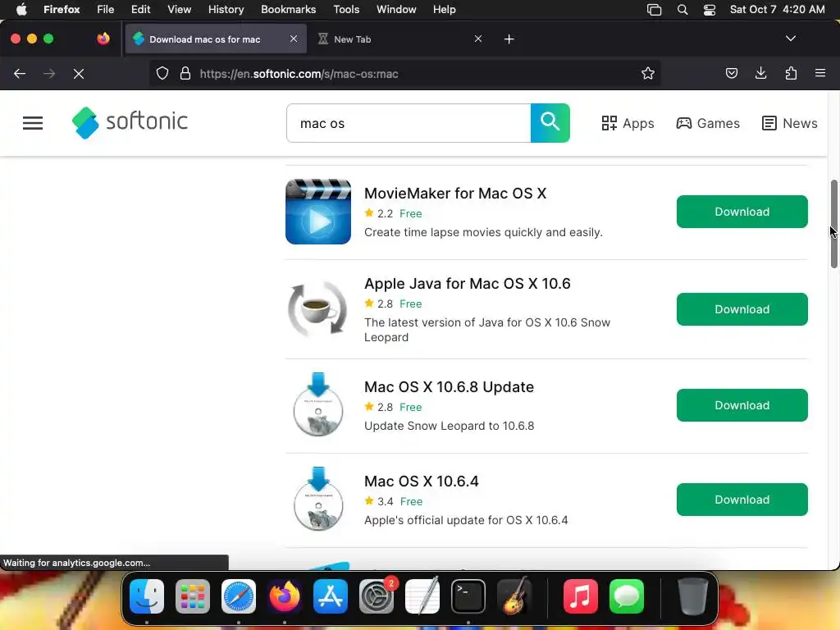Viewport: 840px width, 630px height.
Task: Open Finder from the dock
Action: [x=147, y=596]
